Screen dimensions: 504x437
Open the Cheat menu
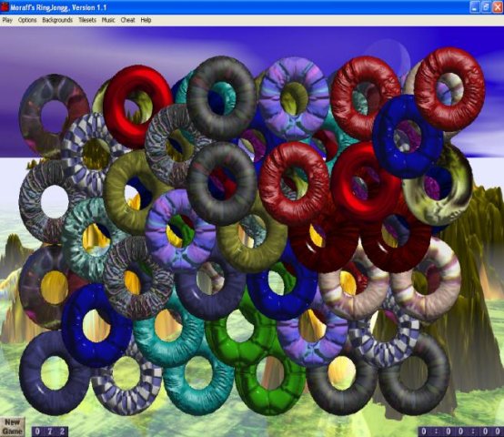pyautogui.click(x=127, y=20)
